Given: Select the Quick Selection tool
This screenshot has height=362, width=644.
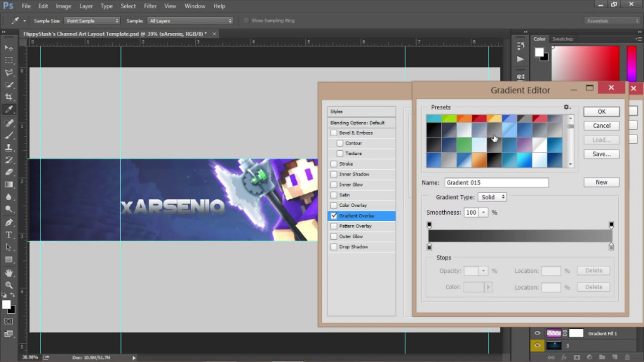Looking at the screenshot, I should click(9, 85).
